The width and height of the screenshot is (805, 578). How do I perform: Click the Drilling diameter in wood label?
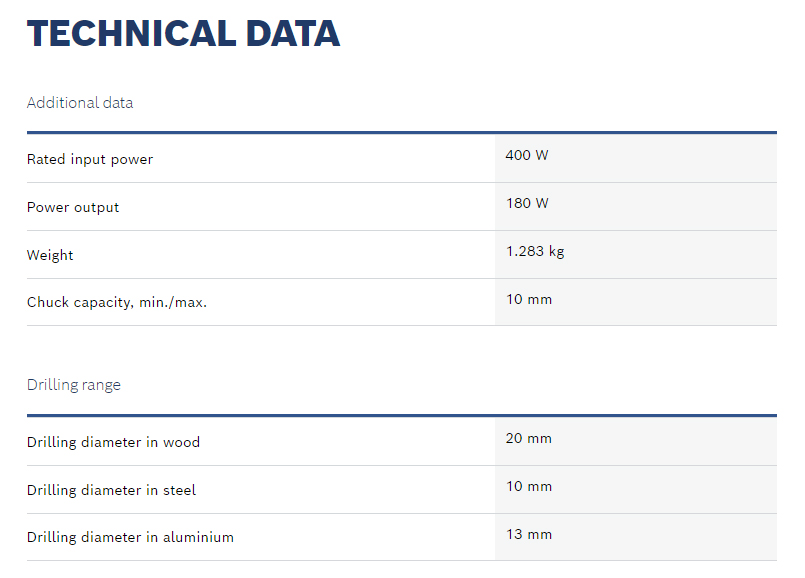(x=113, y=442)
